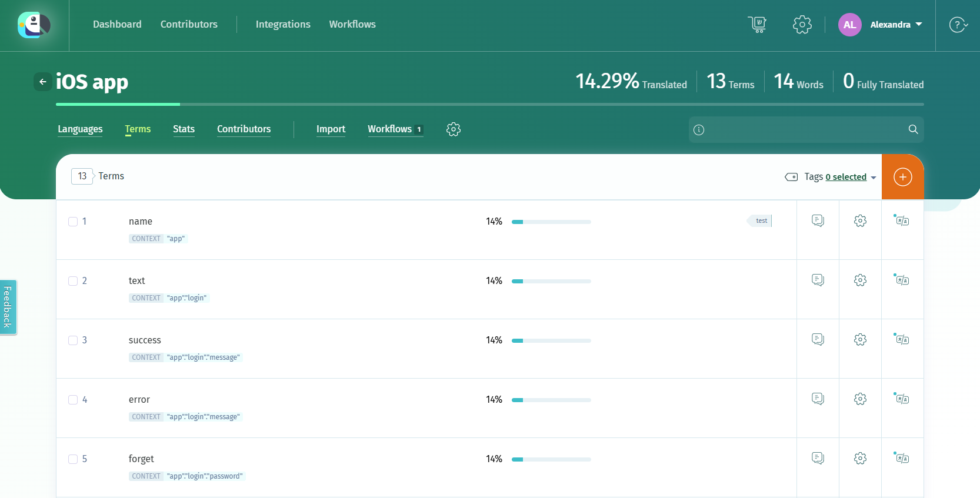Open the Feedback side button
The width and height of the screenshot is (980, 498).
[x=8, y=307]
